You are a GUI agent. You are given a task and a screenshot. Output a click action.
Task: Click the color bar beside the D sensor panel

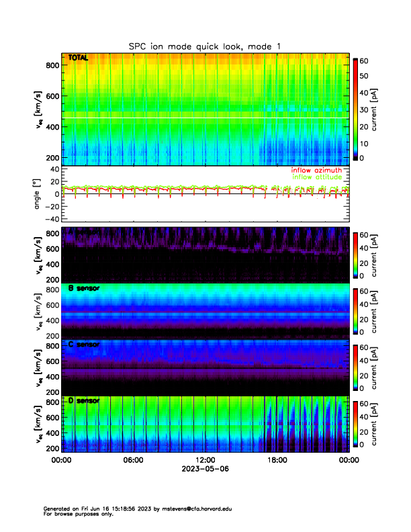(x=356, y=423)
